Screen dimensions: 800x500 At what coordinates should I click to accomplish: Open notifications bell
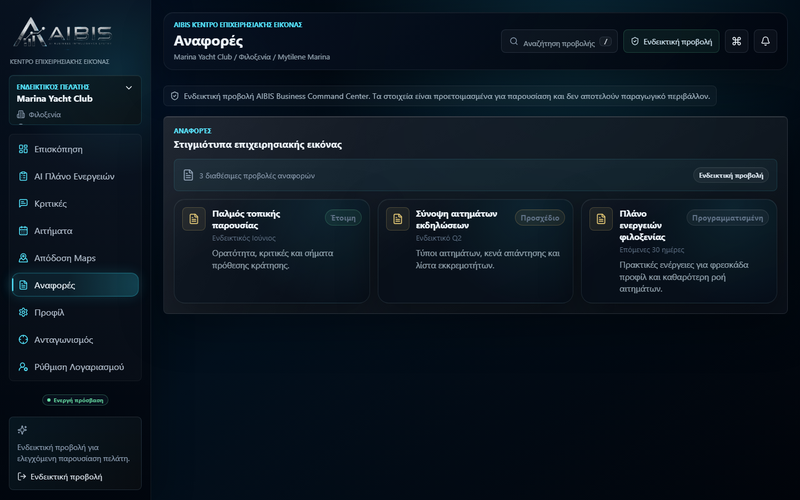(765, 41)
